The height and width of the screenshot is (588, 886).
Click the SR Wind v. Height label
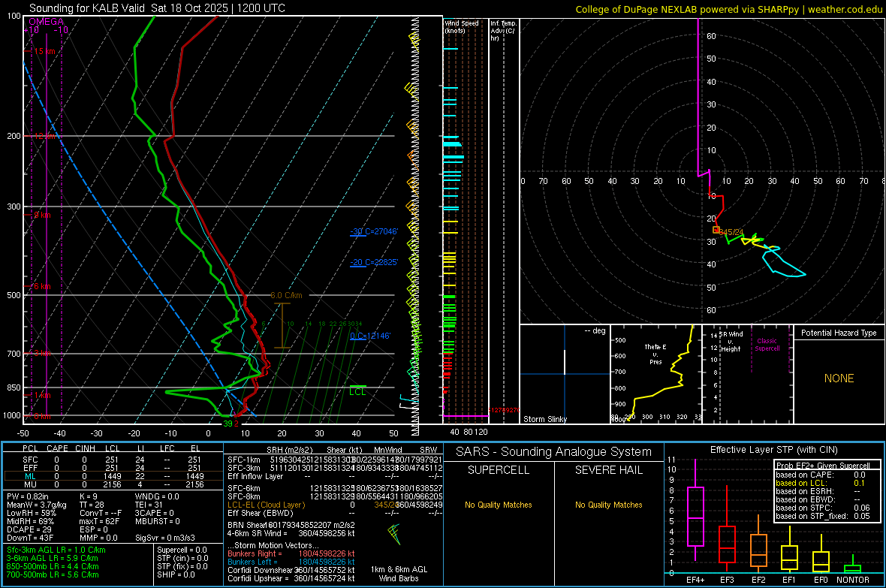tap(731, 342)
